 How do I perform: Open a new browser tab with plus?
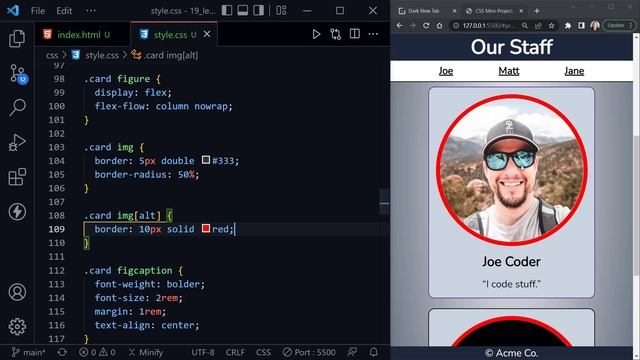click(x=537, y=11)
